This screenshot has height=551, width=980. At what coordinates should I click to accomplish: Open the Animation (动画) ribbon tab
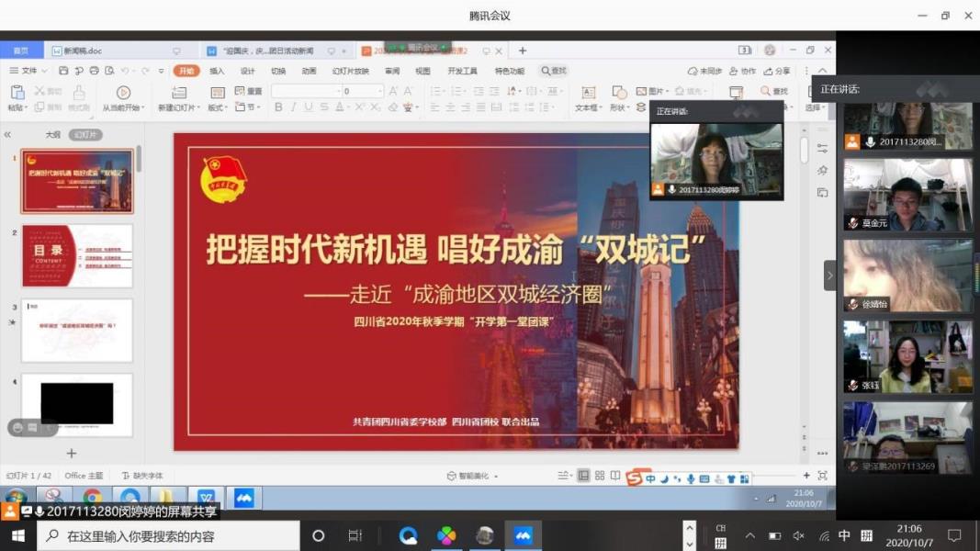(x=309, y=71)
